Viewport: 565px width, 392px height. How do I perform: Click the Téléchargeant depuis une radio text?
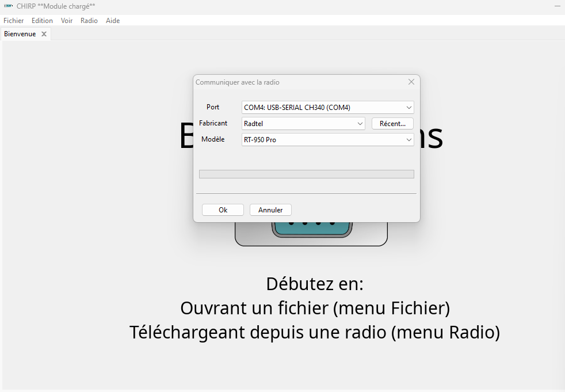click(x=314, y=333)
